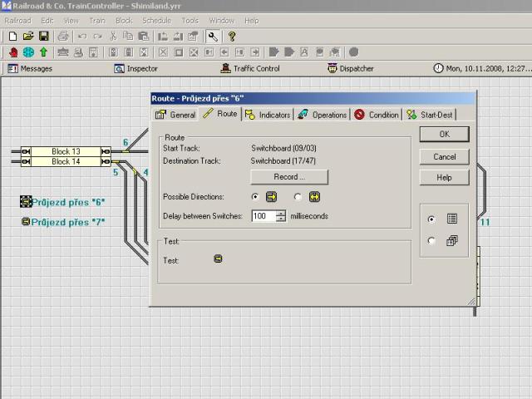The width and height of the screenshot is (532, 399).
Task: Click the printer icon in toolbar
Action: (63, 37)
